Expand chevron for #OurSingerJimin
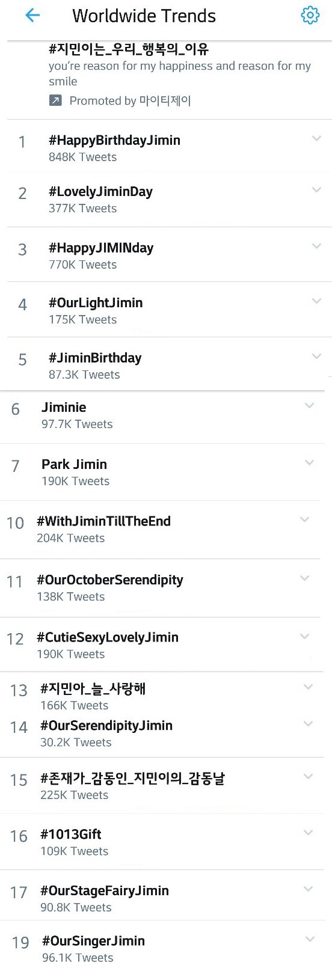Screen dimensions: 335x980 (310, 939)
